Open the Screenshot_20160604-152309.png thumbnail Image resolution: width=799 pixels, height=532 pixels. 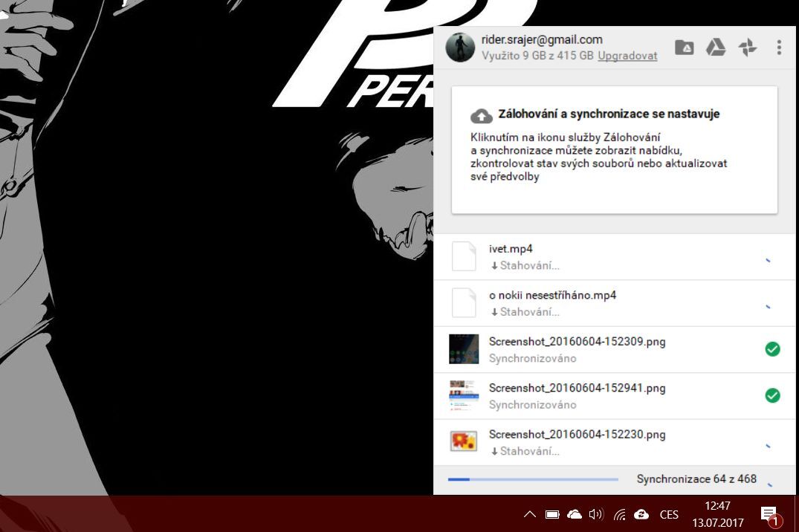(464, 349)
